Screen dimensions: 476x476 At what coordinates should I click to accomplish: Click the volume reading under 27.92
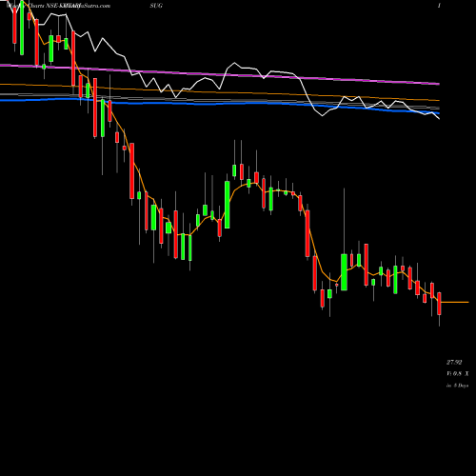[x=457, y=374]
